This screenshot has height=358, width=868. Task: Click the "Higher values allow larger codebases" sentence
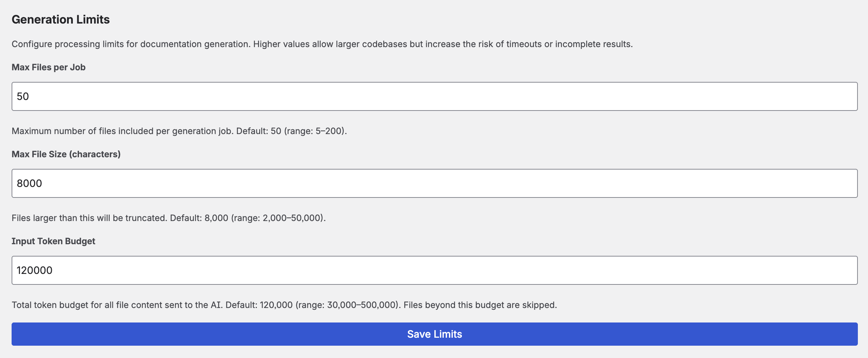click(442, 44)
